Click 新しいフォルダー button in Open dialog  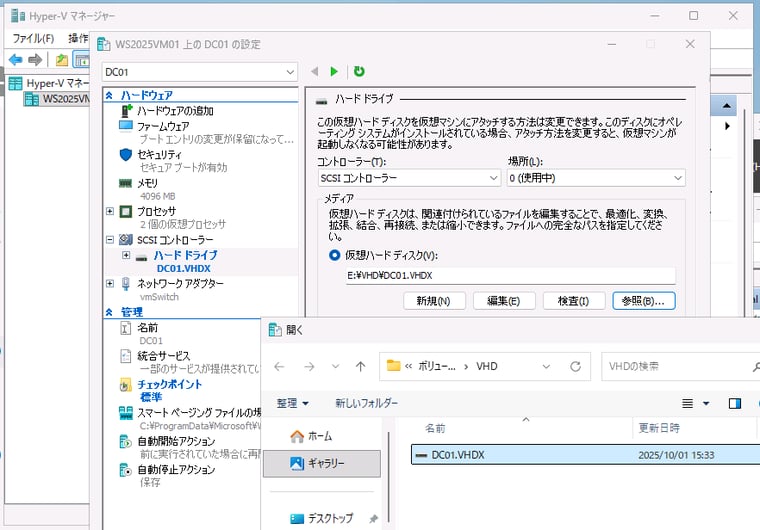tap(366, 403)
